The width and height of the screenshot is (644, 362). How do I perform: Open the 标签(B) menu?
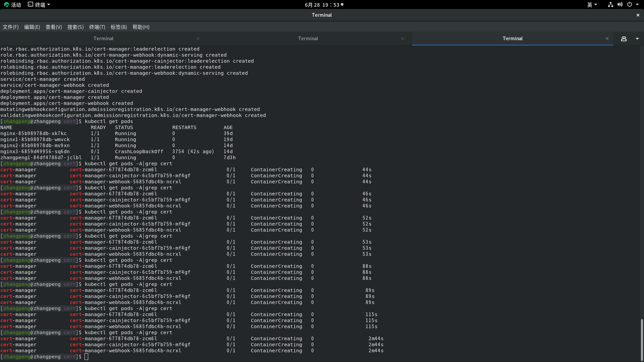pyautogui.click(x=119, y=27)
